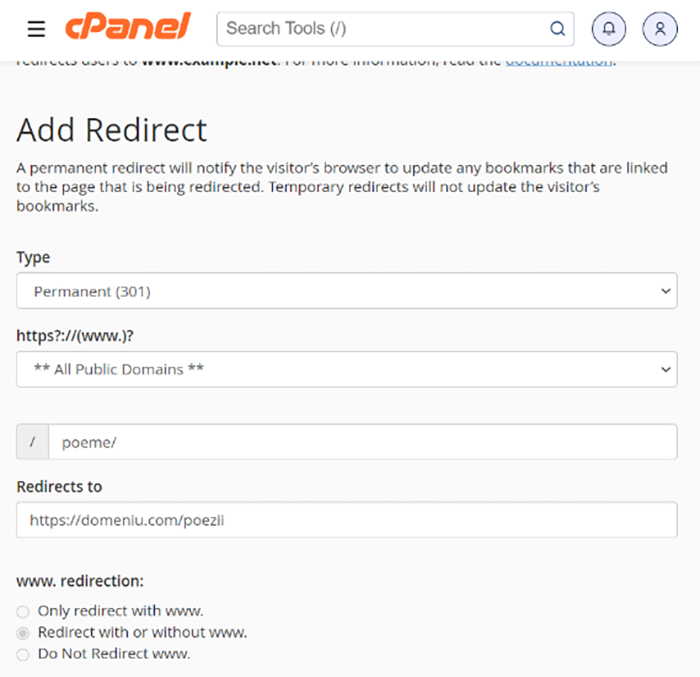Open the user account menu icon

(660, 29)
